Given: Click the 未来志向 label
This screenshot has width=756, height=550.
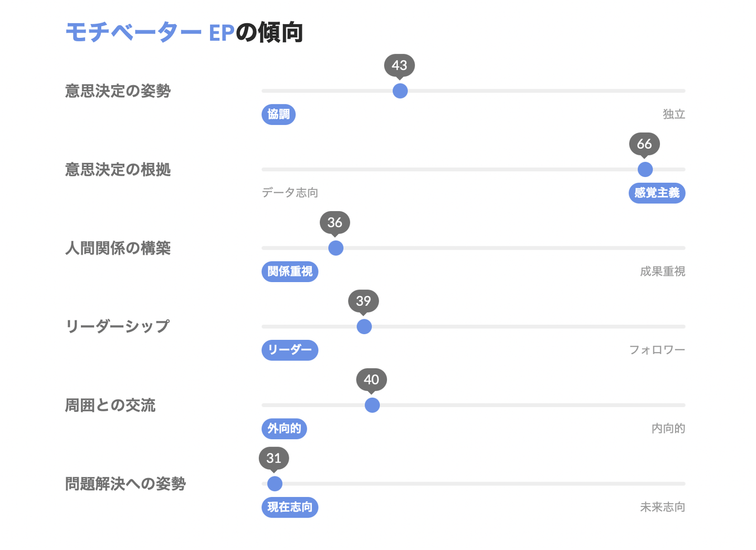Looking at the screenshot, I should [x=662, y=507].
